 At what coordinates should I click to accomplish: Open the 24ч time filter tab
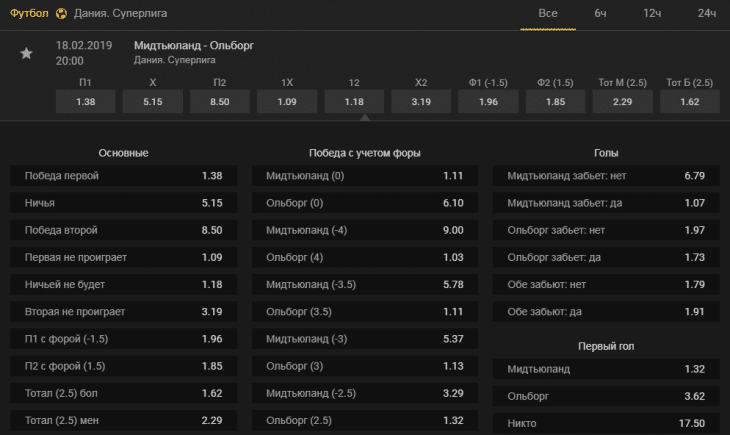tap(706, 14)
